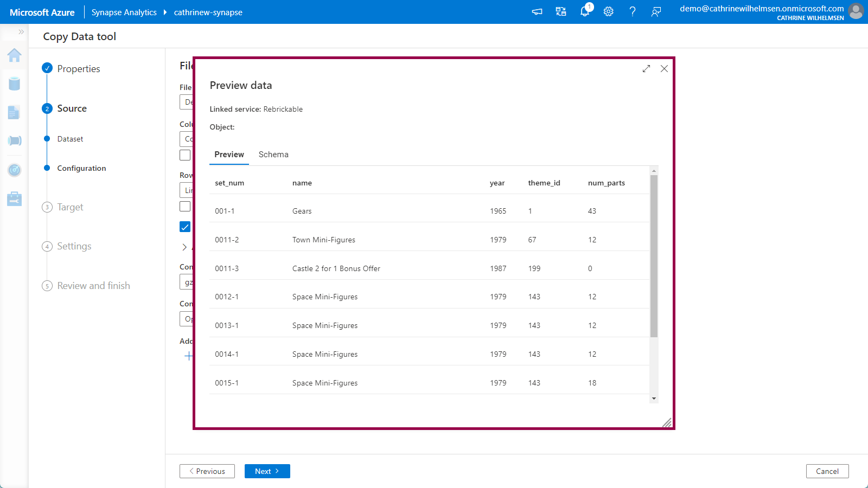Click the Next button
Screen dimensions: 868x488
[x=267, y=471]
